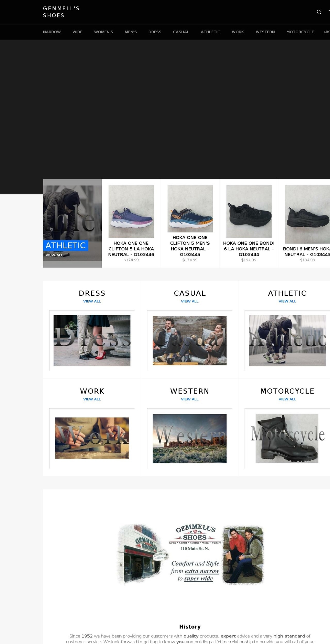The width and height of the screenshot is (330, 644).
Task: Click the Work category heading
Action: tap(92, 391)
